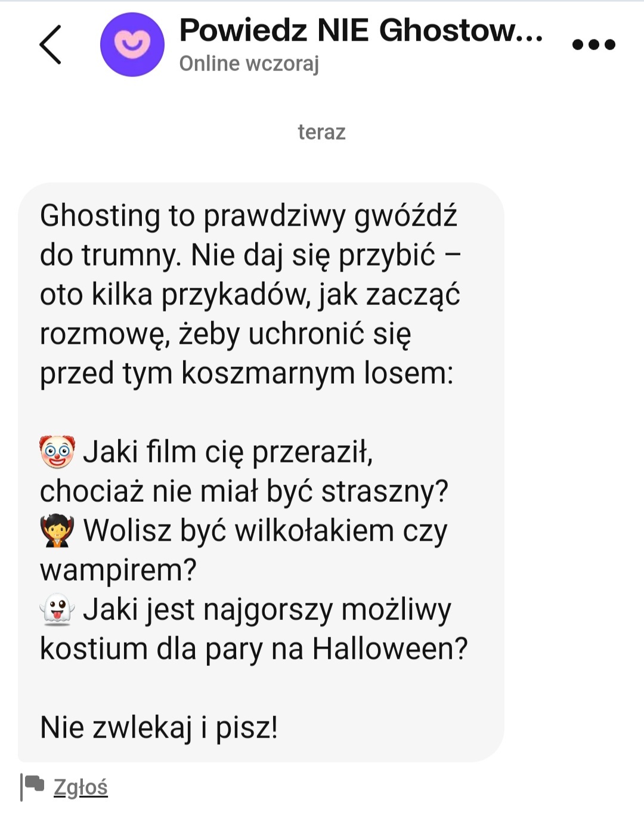
Task: Tap the word wampirem? in the message
Action: (118, 570)
